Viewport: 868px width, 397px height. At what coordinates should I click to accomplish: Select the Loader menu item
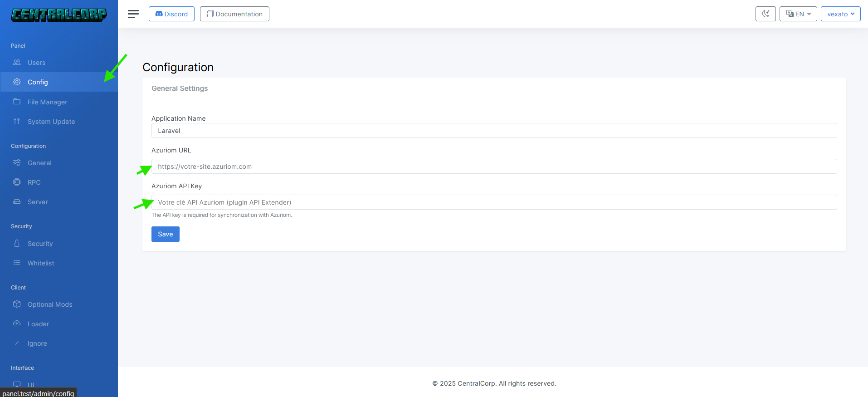click(38, 324)
